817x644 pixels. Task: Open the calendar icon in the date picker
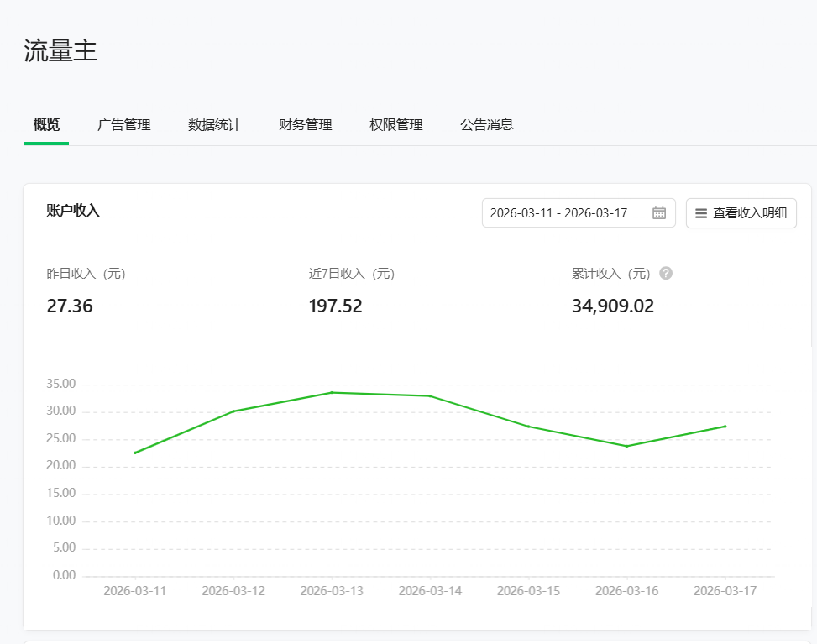tap(659, 212)
